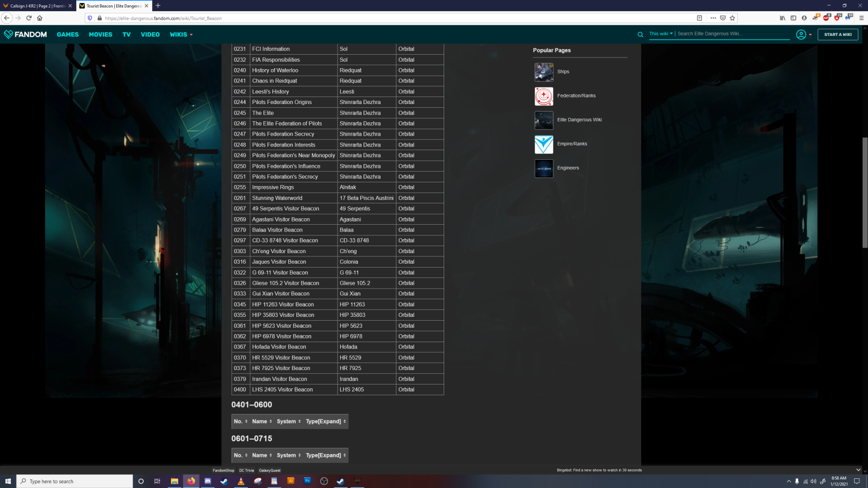
Task: Click the Adblock Plus extension icon
Action: pos(827,18)
